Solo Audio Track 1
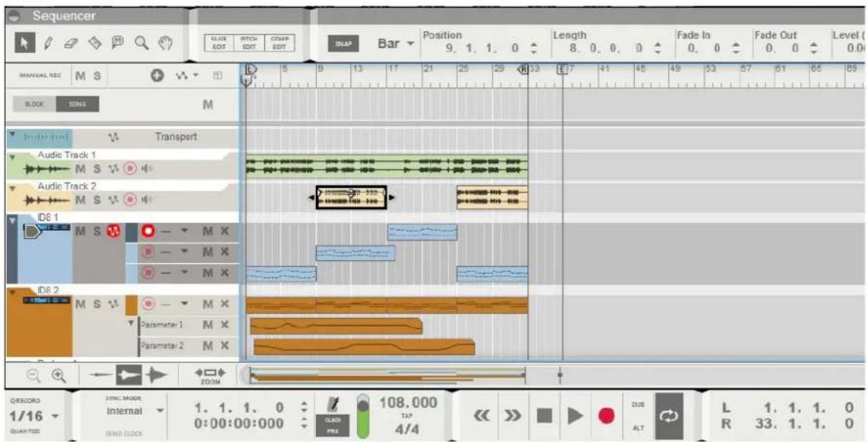The height and width of the screenshot is (442, 868). pyautogui.click(x=98, y=169)
